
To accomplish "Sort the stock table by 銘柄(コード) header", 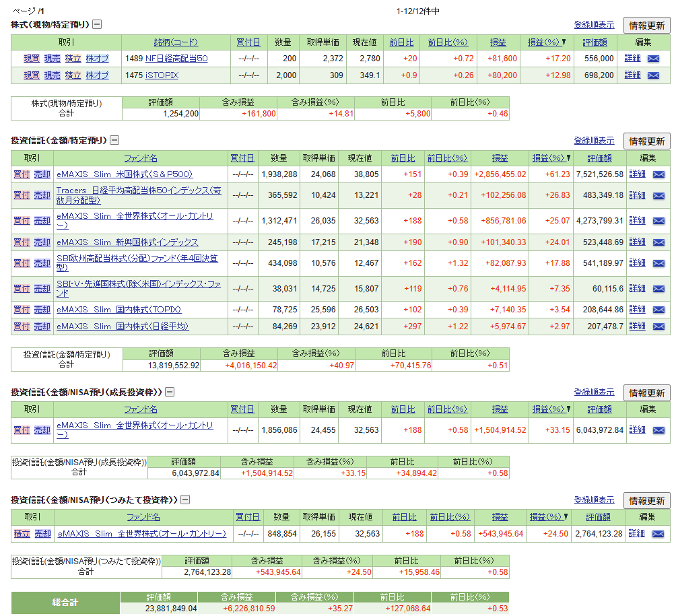I will (176, 42).
